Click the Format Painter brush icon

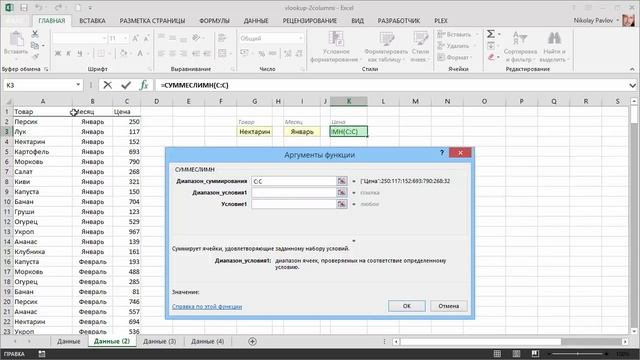35,57
